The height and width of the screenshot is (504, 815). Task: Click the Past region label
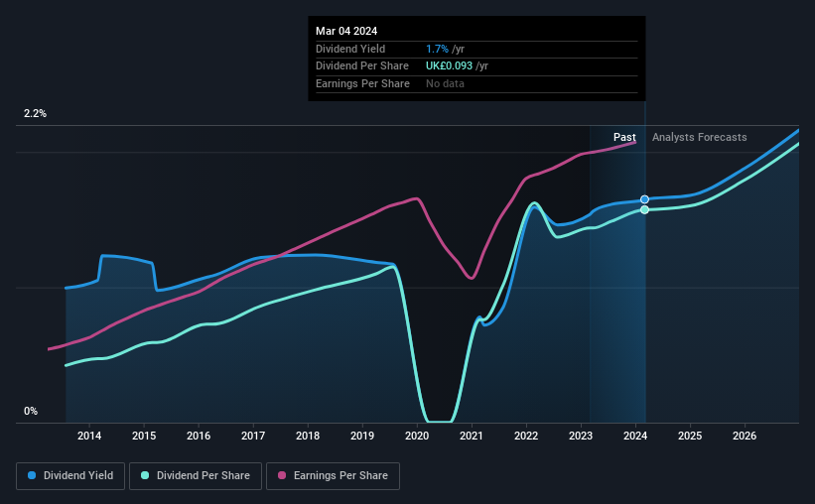pyautogui.click(x=624, y=137)
